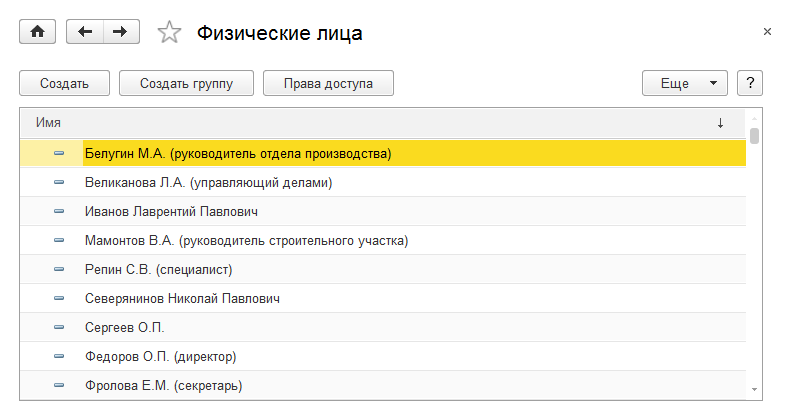Open the Еще dropdown menu
Viewport: 789px width, 415px height.
coord(684,83)
